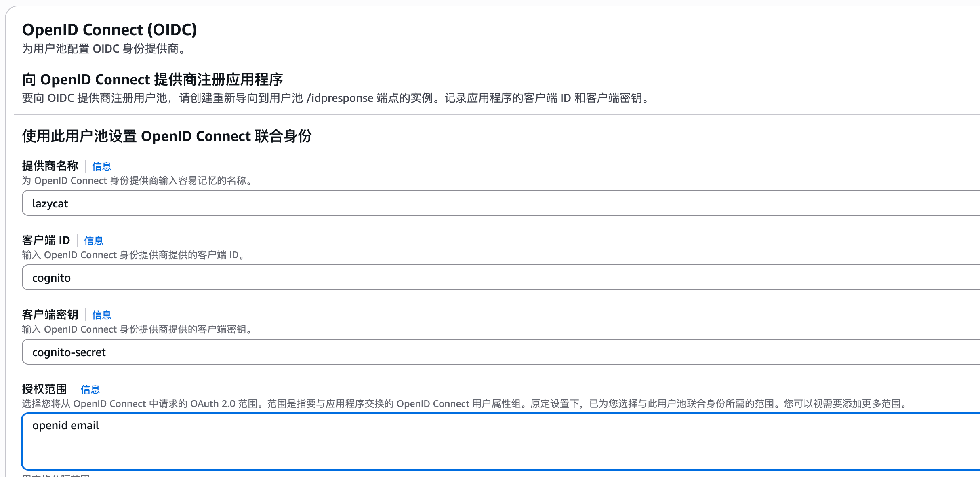Screen dimensions: 980x477
Task: Click the hint text under the 提供商名称 label
Action: tap(137, 181)
